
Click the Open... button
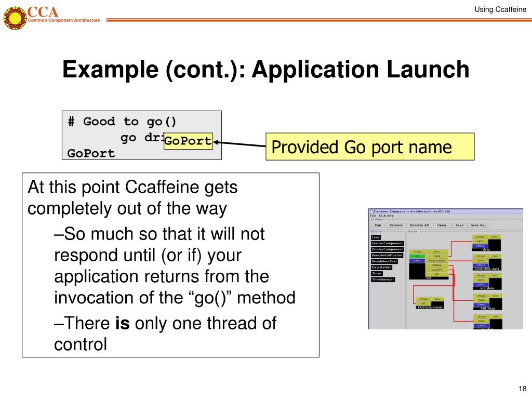point(443,225)
